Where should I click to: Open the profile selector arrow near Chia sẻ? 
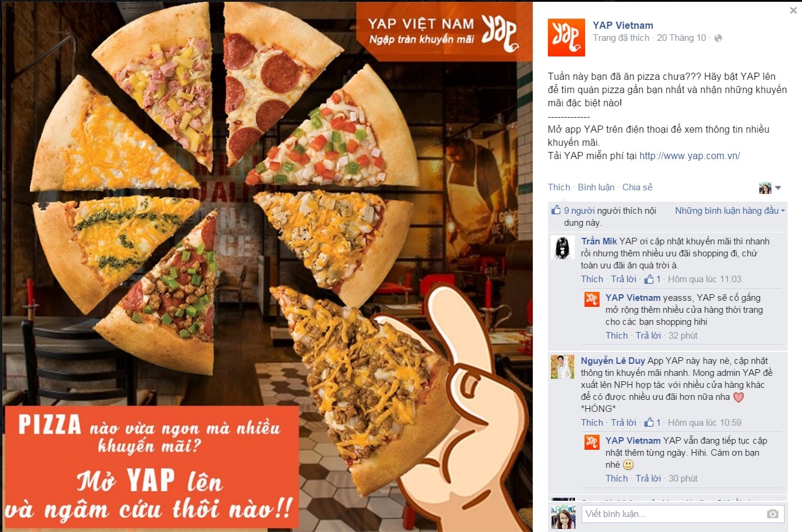(x=778, y=188)
